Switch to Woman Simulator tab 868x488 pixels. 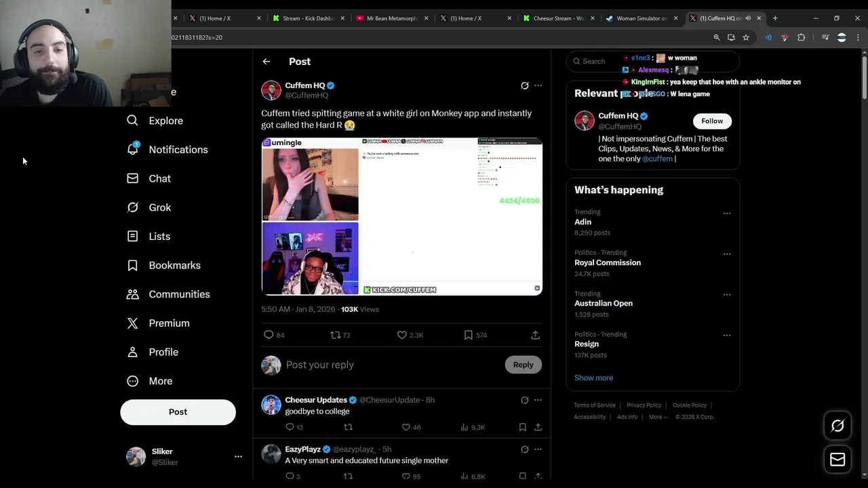coord(642,18)
